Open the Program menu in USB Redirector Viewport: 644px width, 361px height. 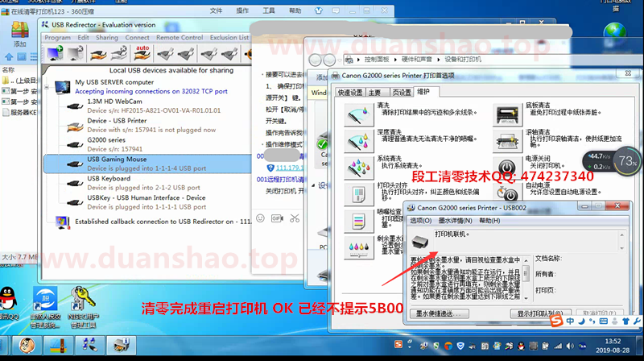pos(57,37)
